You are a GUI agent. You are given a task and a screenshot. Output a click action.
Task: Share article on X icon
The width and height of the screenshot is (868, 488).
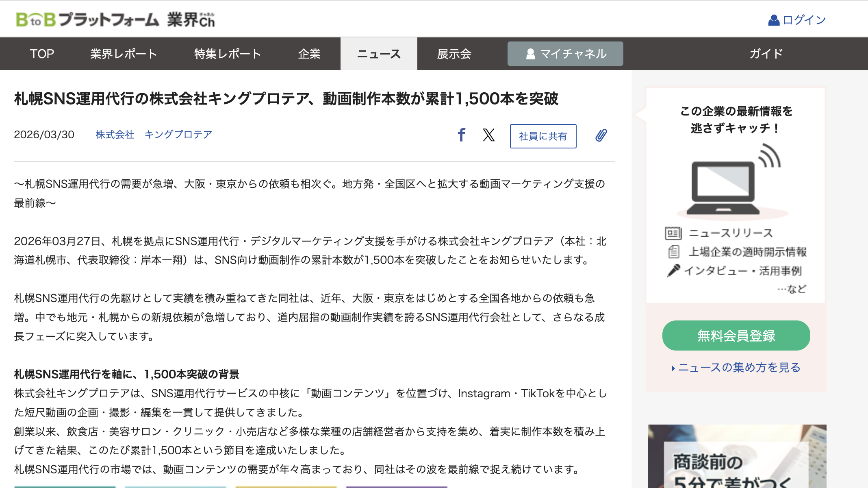click(488, 135)
